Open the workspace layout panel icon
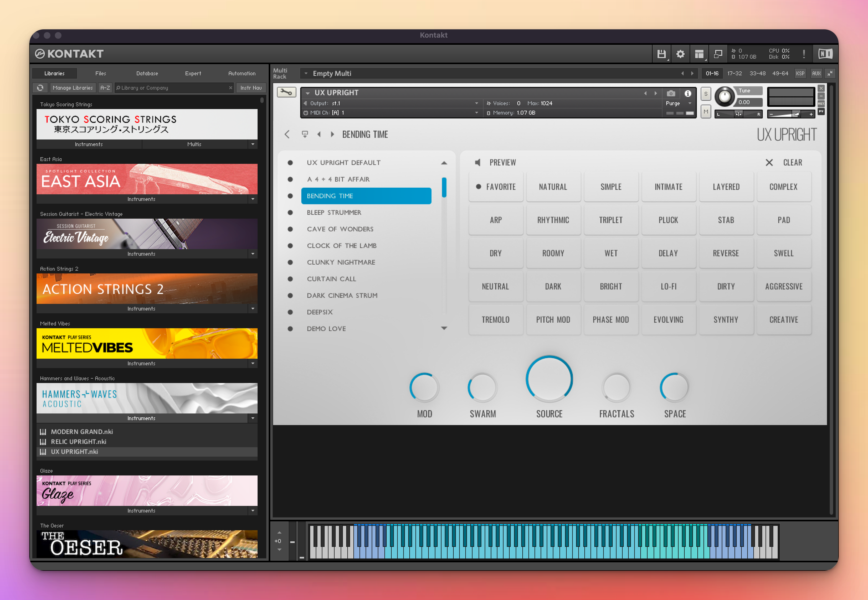Screen dimensions: 868x600 click(x=699, y=54)
